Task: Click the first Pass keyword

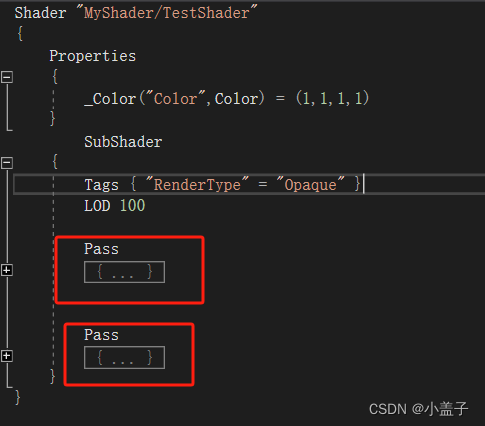Action: (x=101, y=249)
